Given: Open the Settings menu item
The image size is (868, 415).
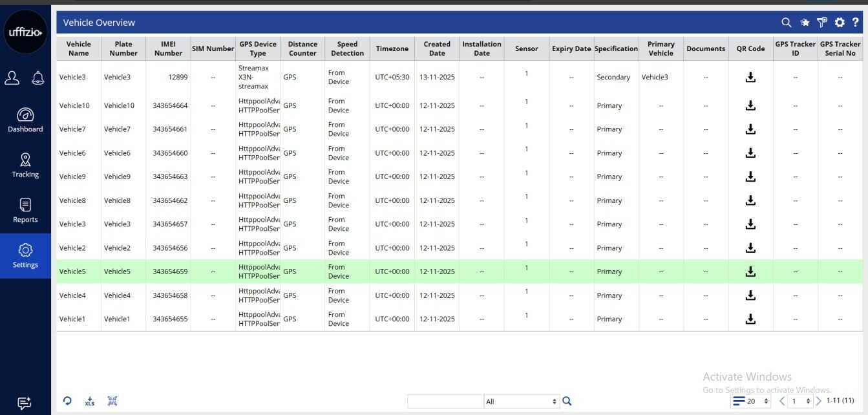Looking at the screenshot, I should coord(25,256).
